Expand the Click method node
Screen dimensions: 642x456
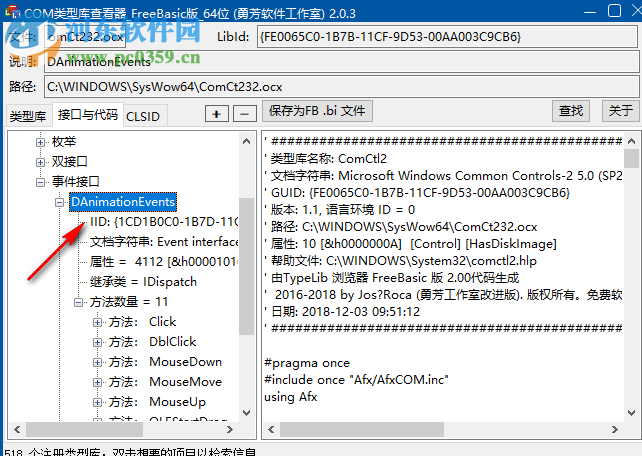[x=97, y=322]
